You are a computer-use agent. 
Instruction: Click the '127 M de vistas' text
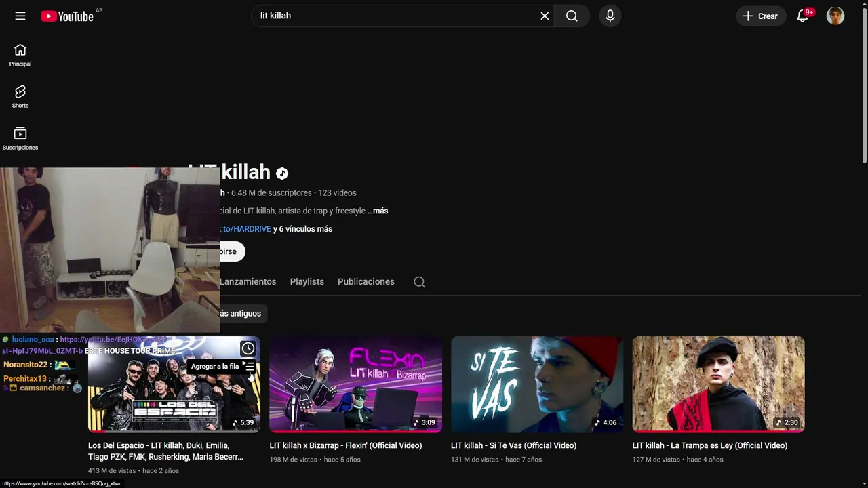pos(656,460)
